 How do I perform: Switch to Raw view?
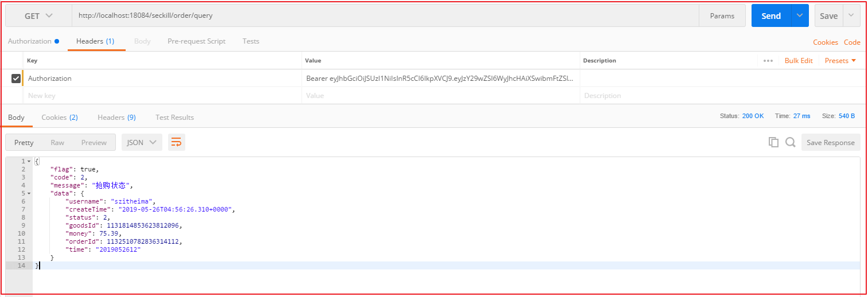57,143
